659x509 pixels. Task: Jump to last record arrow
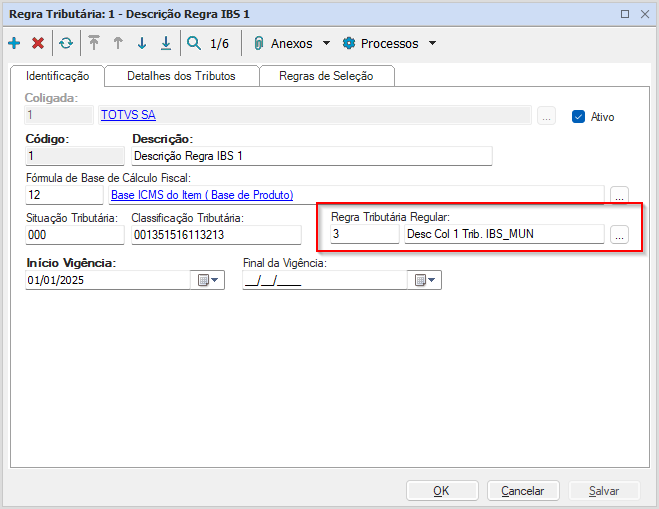[166, 43]
